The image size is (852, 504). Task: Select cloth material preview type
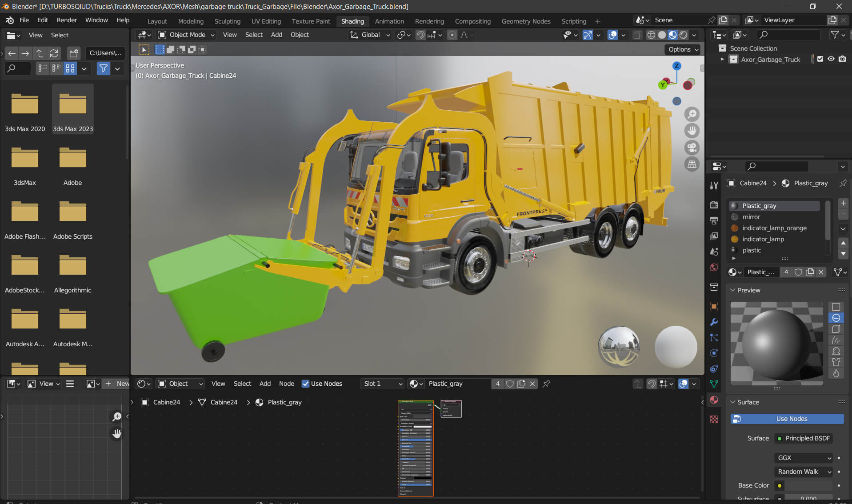[836, 362]
